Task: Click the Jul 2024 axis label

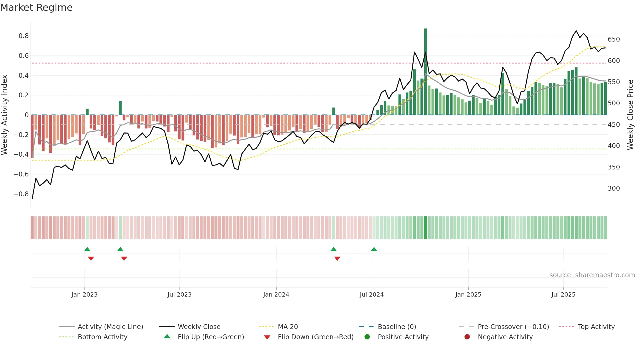Action: (x=372, y=294)
